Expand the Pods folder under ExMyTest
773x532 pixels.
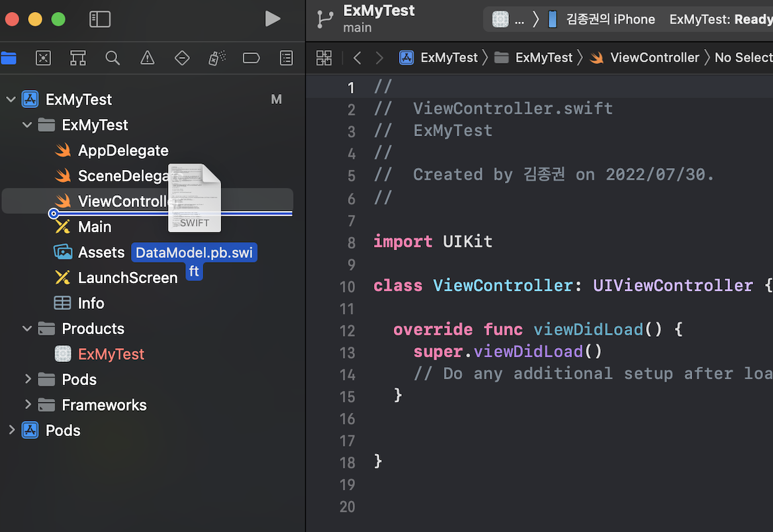(x=28, y=379)
